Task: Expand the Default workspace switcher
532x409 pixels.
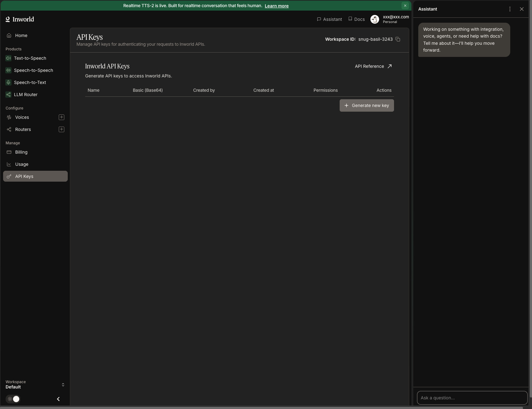Action: [x=35, y=384]
